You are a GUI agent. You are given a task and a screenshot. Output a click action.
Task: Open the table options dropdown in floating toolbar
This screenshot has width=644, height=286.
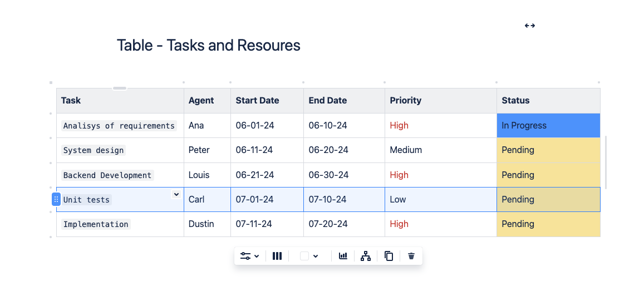(249, 256)
